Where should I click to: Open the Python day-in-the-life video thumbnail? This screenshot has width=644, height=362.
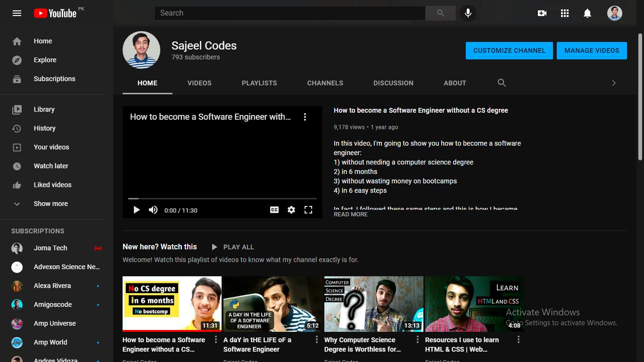272,304
